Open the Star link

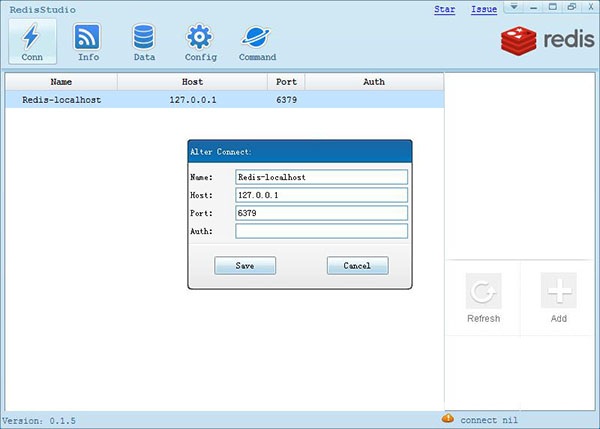point(443,9)
